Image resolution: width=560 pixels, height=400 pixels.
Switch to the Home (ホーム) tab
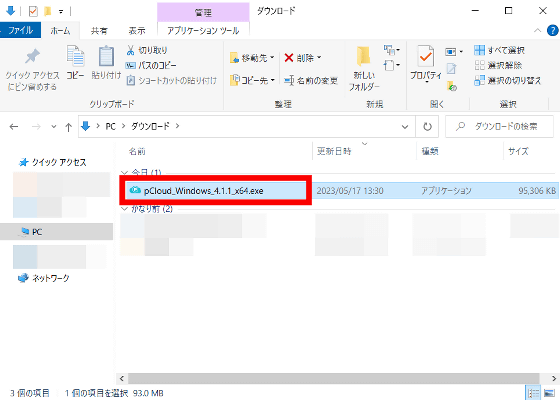coord(60,30)
